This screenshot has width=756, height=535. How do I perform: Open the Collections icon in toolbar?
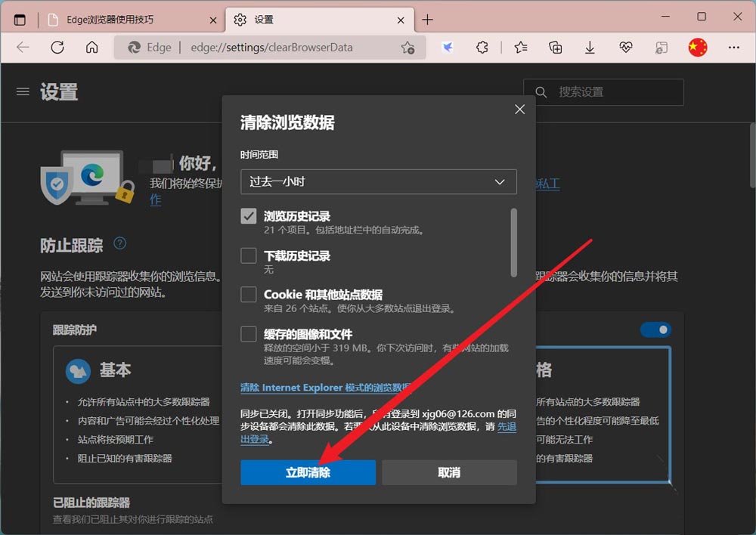pos(556,47)
